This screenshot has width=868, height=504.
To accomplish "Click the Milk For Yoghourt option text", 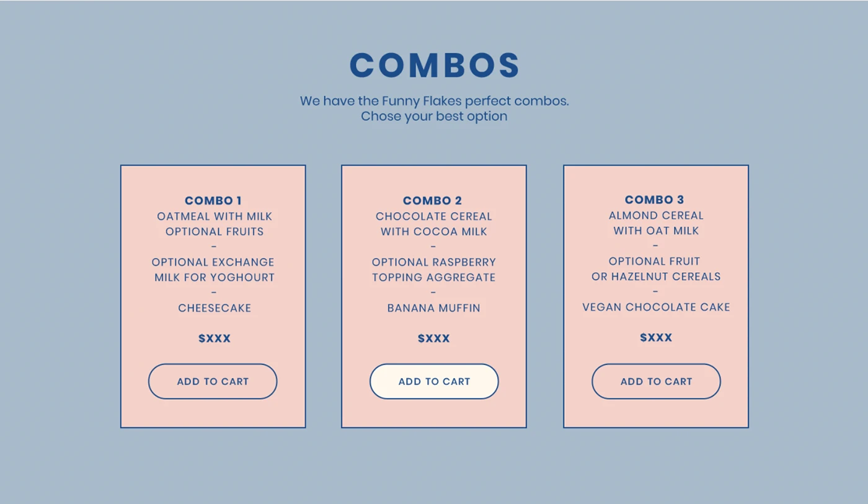I will point(215,277).
